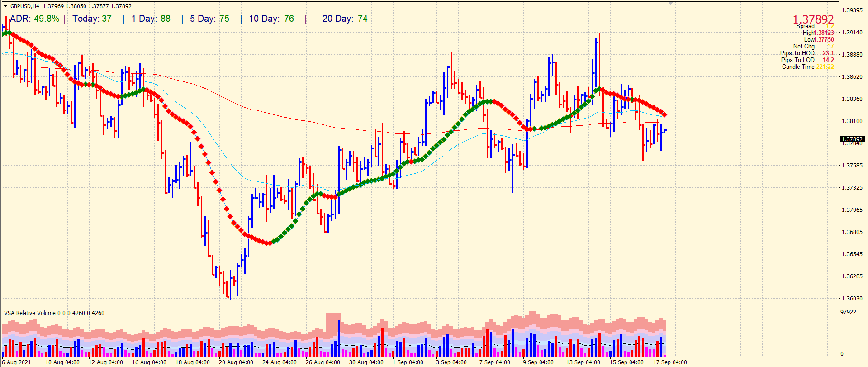Click the gray chart shift triangle marker

(x=670, y=3)
